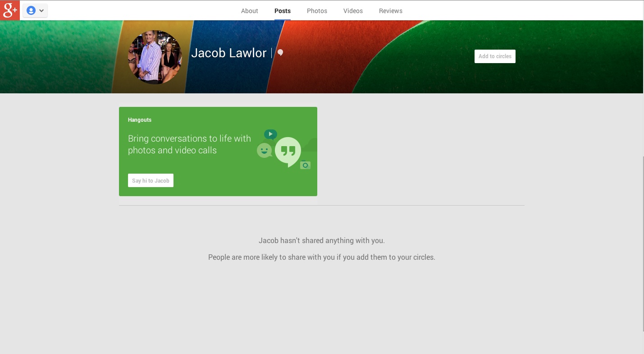Open the Photos tab
Image resolution: width=644 pixels, height=354 pixels.
[317, 11]
